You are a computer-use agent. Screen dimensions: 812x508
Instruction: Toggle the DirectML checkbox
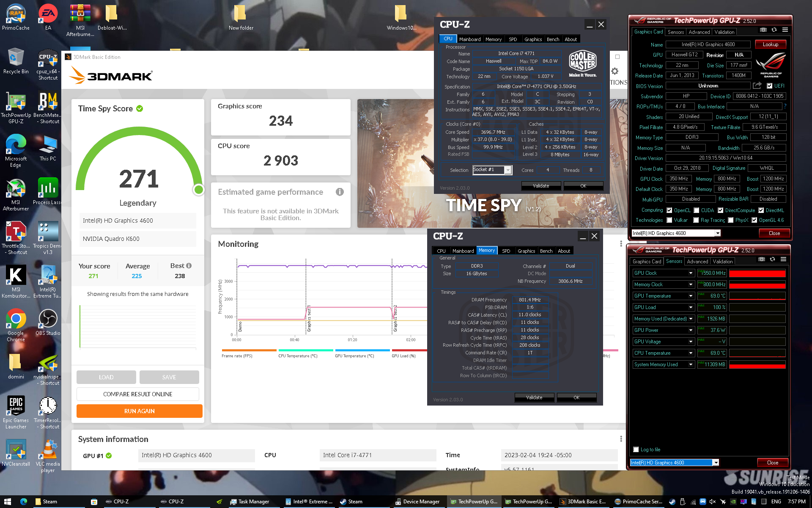[761, 210]
